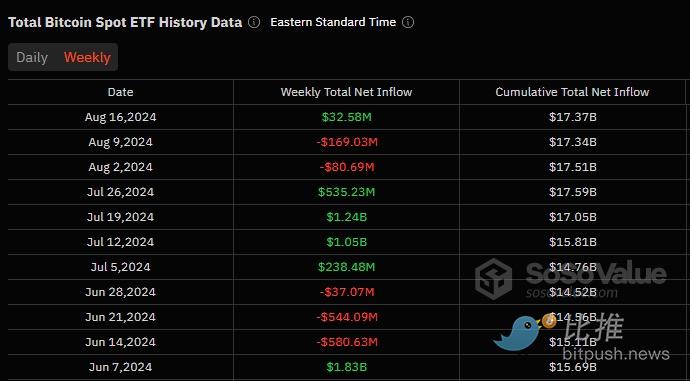Image resolution: width=690 pixels, height=381 pixels.
Task: Click info icon beside History Data title
Action: coord(254,22)
